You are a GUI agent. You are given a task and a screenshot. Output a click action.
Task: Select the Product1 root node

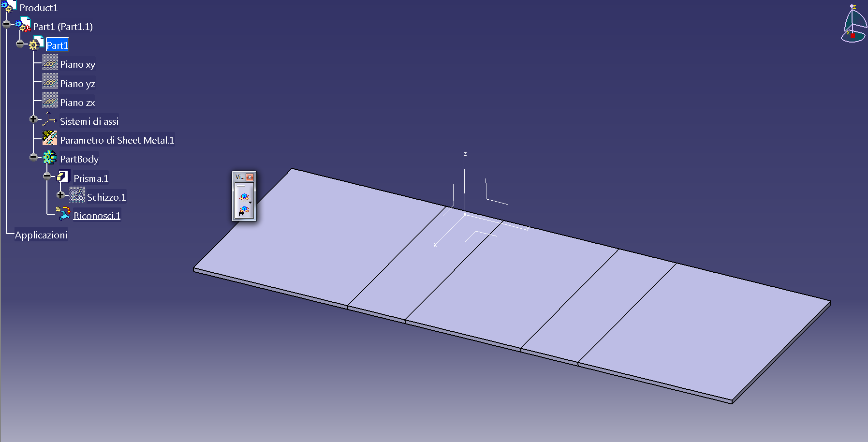pyautogui.click(x=39, y=7)
